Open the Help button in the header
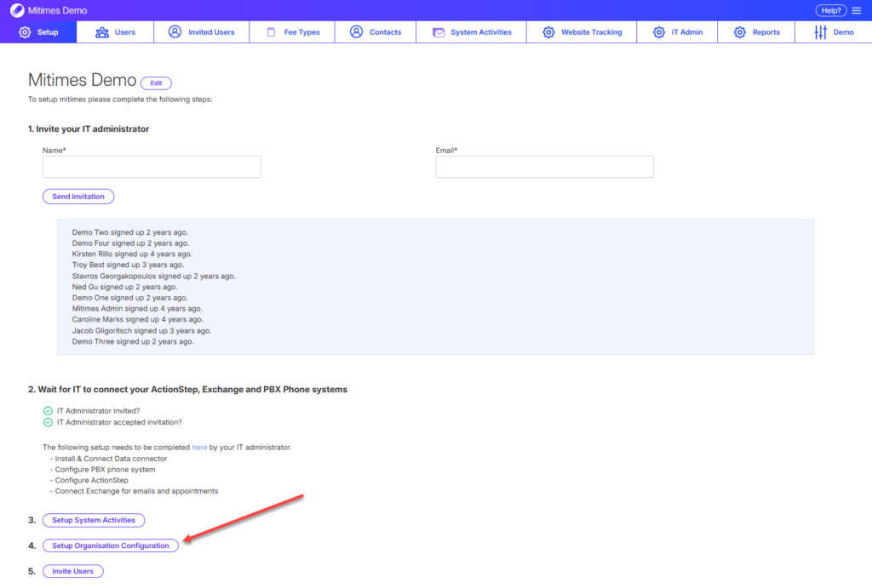Viewport: 872px width, 588px height. point(830,10)
